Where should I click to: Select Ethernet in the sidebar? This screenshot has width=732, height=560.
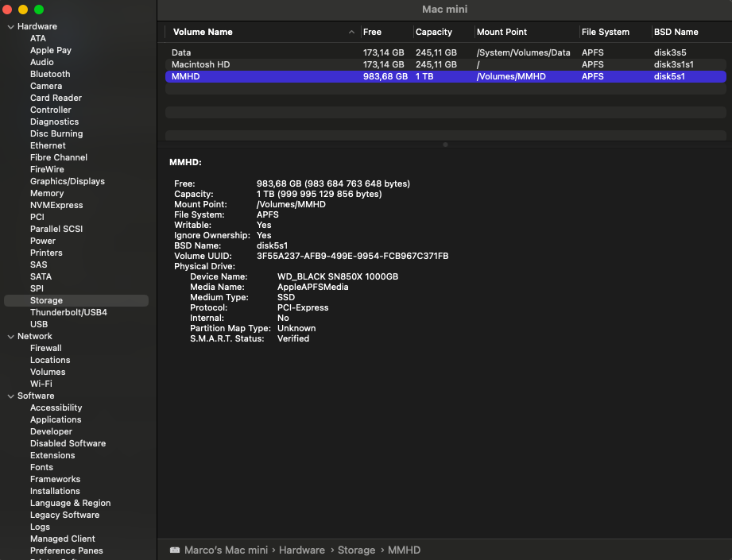[x=48, y=145]
